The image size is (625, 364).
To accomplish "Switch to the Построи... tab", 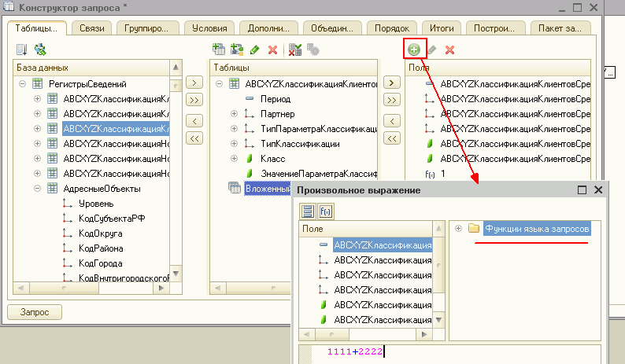I will click(x=494, y=28).
